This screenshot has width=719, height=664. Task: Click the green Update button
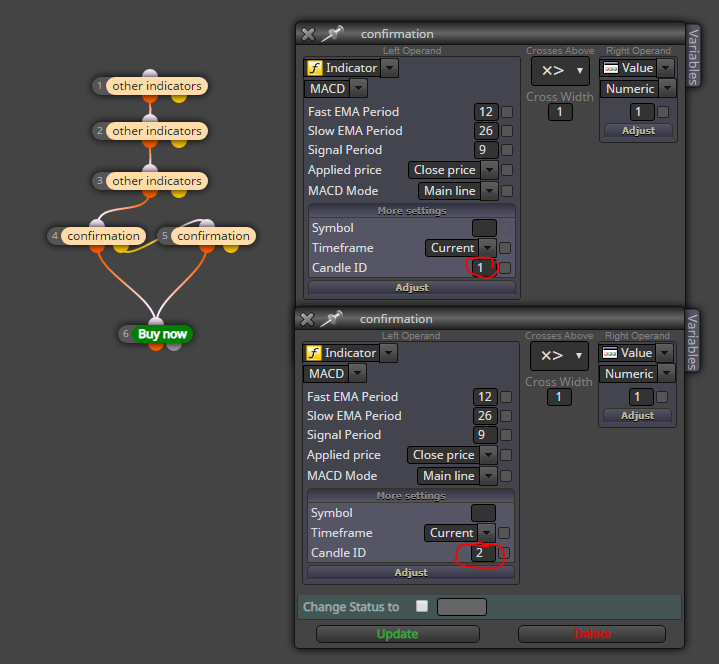pyautogui.click(x=398, y=634)
